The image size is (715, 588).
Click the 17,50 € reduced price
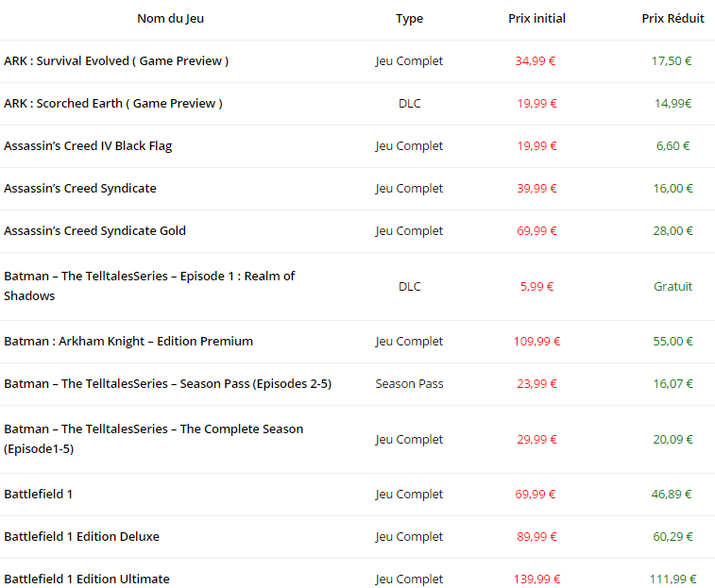click(672, 61)
